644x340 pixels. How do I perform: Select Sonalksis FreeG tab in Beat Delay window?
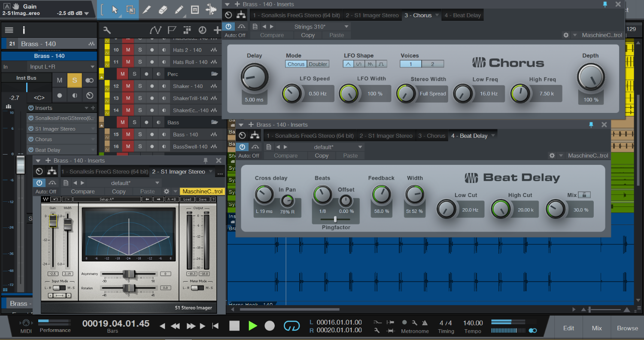point(310,136)
